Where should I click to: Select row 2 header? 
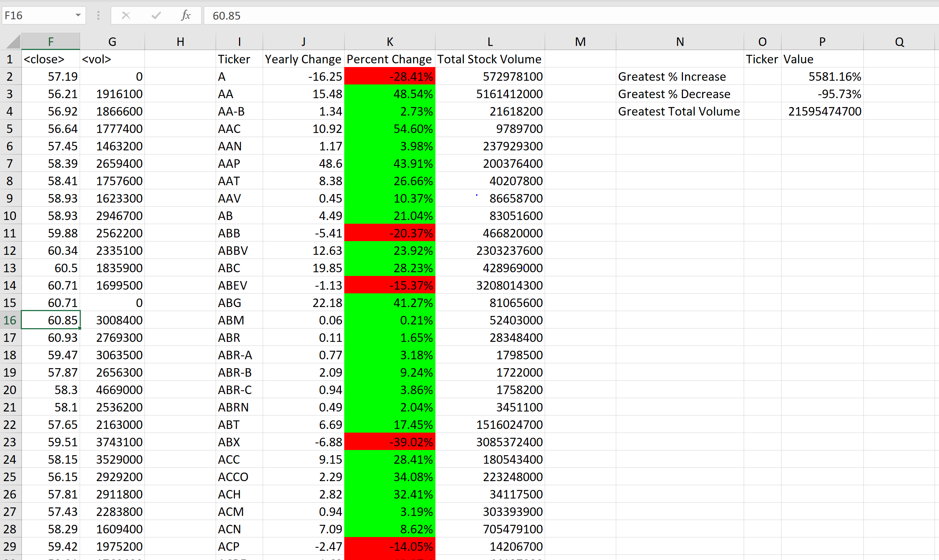point(10,77)
